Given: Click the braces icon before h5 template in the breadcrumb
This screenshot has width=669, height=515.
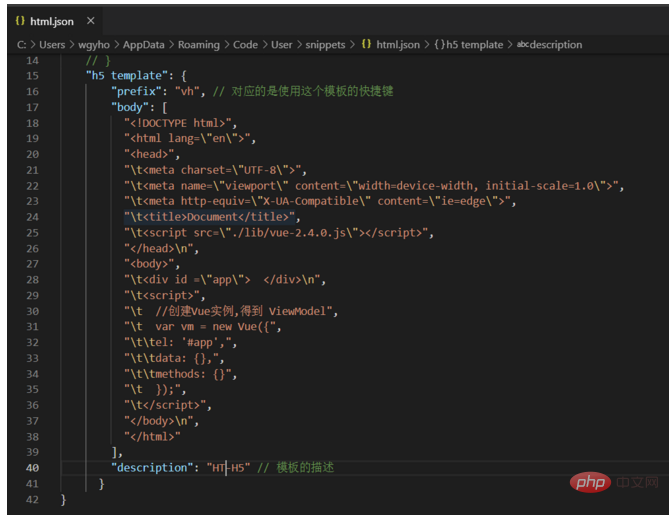Looking at the screenshot, I should click(439, 45).
